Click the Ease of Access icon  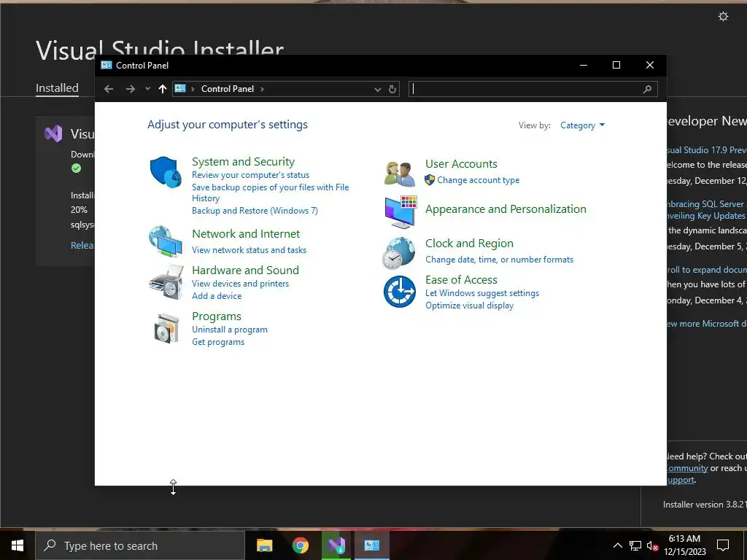point(399,292)
